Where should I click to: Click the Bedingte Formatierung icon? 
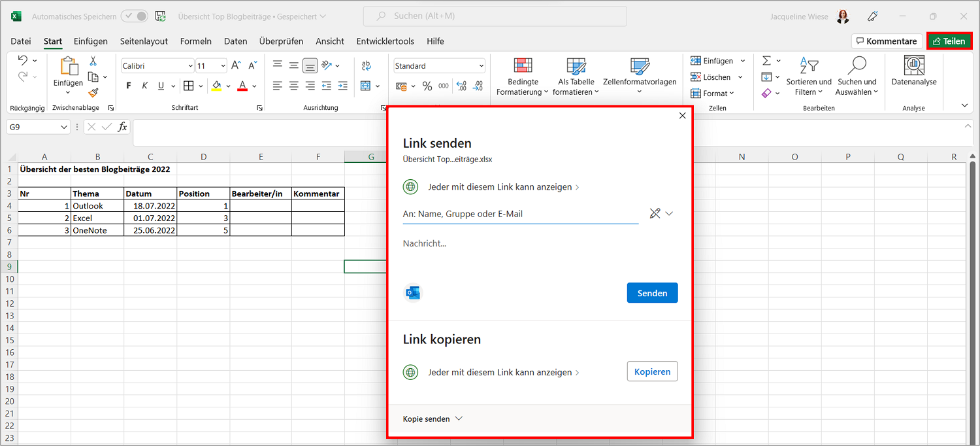click(523, 67)
